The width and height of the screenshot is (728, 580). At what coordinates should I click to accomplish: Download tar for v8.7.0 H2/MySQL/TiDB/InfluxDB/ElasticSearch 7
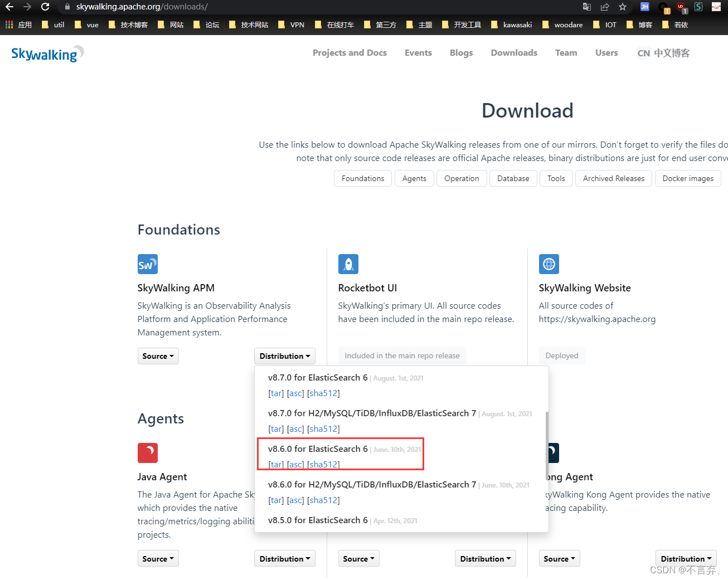276,429
